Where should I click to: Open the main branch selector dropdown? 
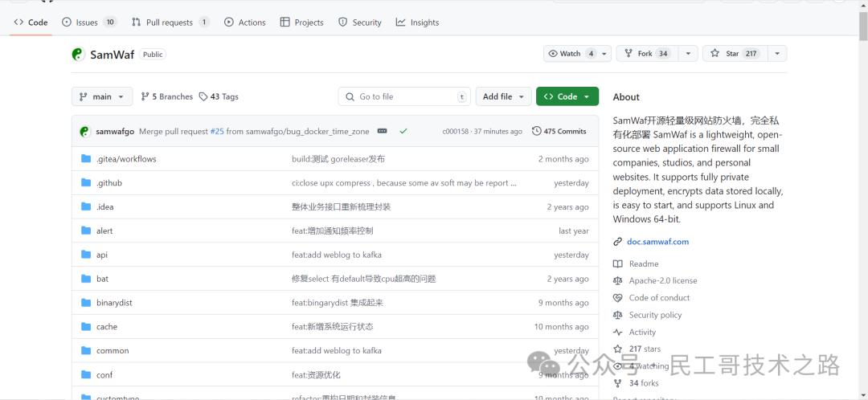point(102,96)
